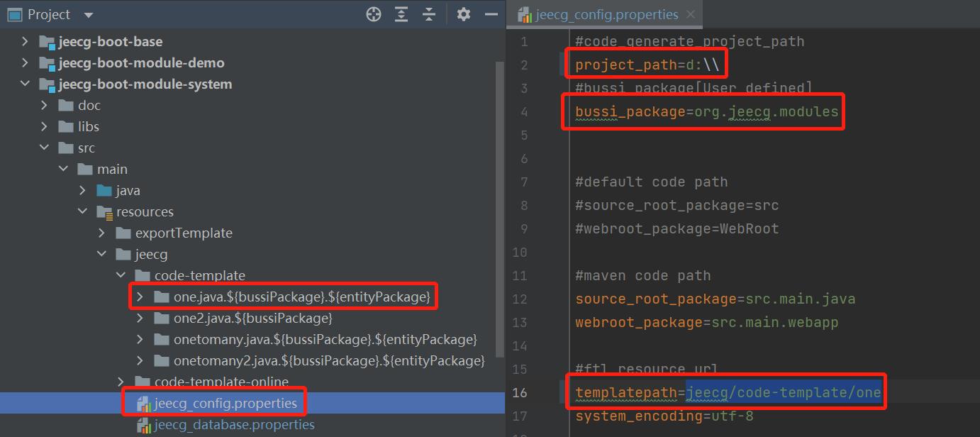Click the exportTemplate folder icon
This screenshot has width=980, height=437.
123,233
